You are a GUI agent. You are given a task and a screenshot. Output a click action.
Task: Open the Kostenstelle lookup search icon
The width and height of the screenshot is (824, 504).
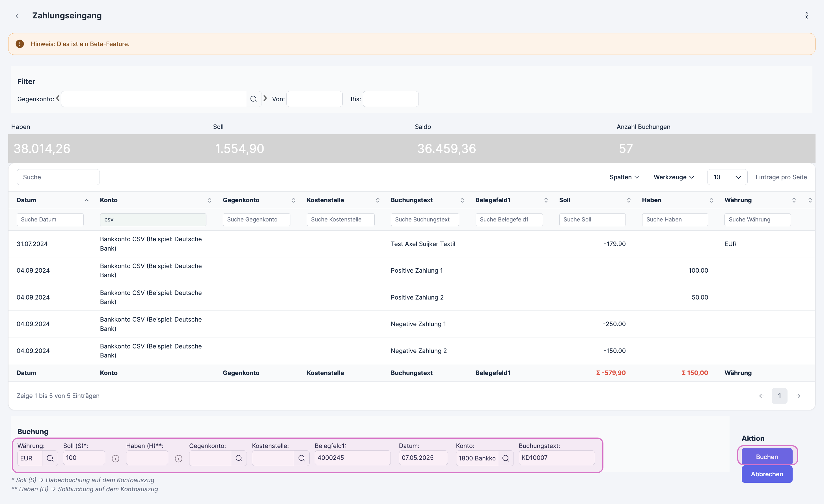coord(302,458)
